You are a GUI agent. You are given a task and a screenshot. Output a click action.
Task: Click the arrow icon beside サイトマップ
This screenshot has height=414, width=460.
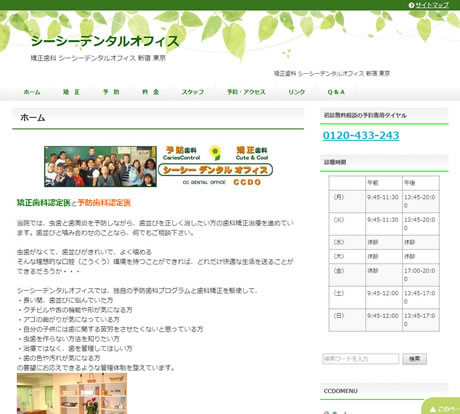tap(411, 5)
